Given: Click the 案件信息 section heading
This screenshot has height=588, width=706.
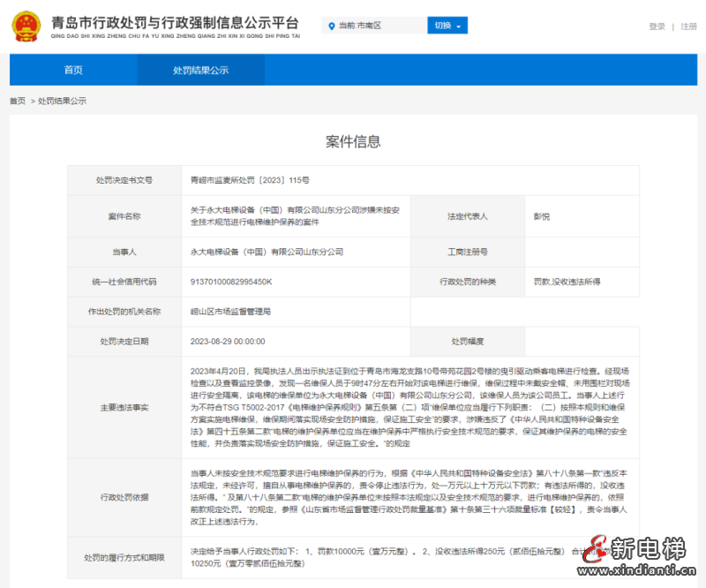Looking at the screenshot, I should pos(353,142).
